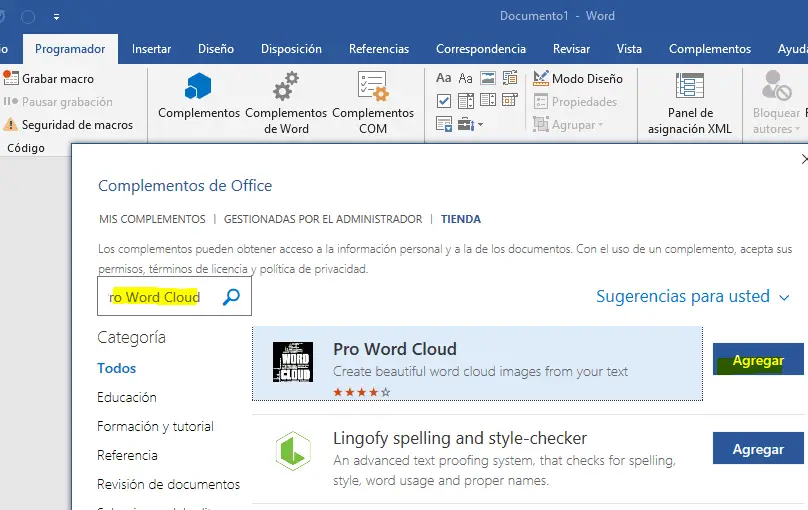
Task: Insert picture content control
Action: pyautogui.click(x=487, y=78)
